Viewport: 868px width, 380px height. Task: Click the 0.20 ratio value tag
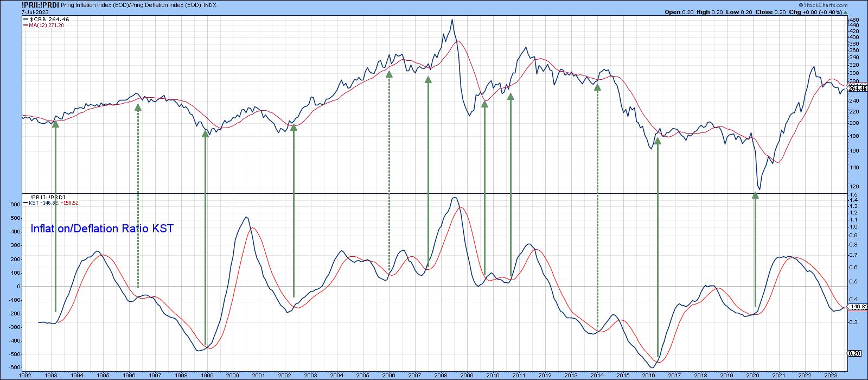854,353
